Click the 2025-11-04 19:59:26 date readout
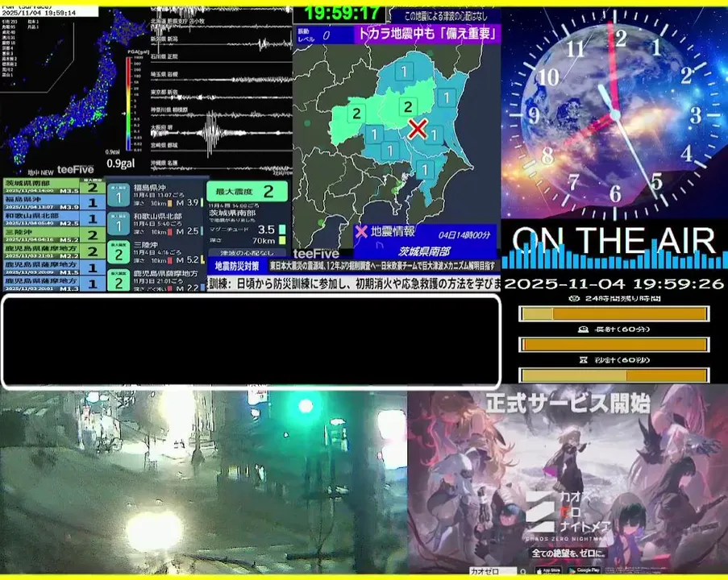 pyautogui.click(x=614, y=284)
